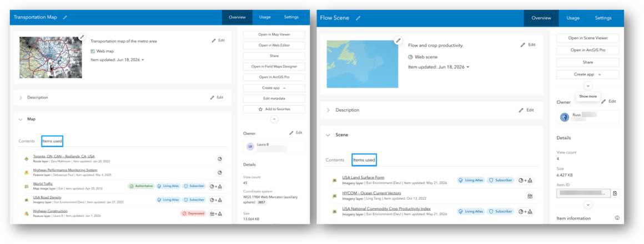Click Show more chevron under Create app
The height and width of the screenshot is (244, 644).
pos(588,86)
